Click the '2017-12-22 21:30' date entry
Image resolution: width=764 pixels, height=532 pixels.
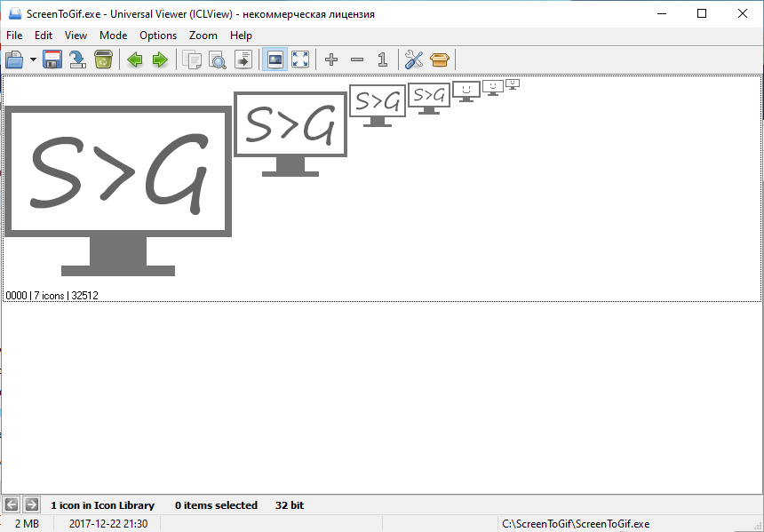pyautogui.click(x=108, y=524)
